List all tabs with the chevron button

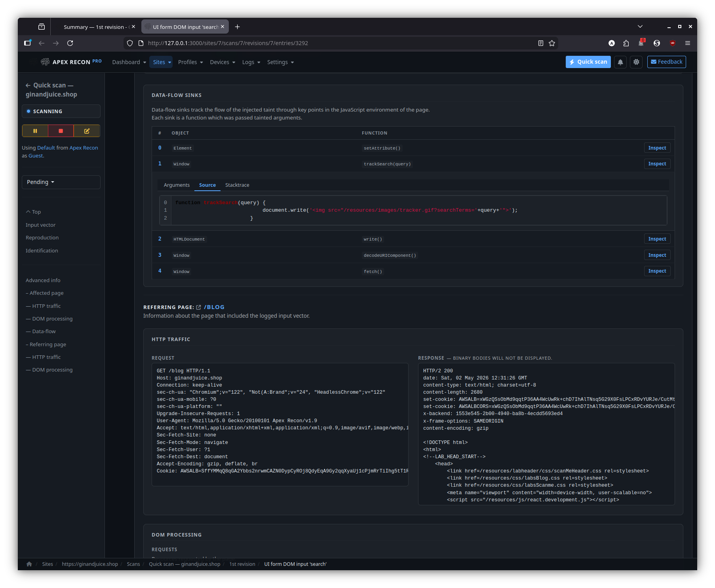pos(640,27)
